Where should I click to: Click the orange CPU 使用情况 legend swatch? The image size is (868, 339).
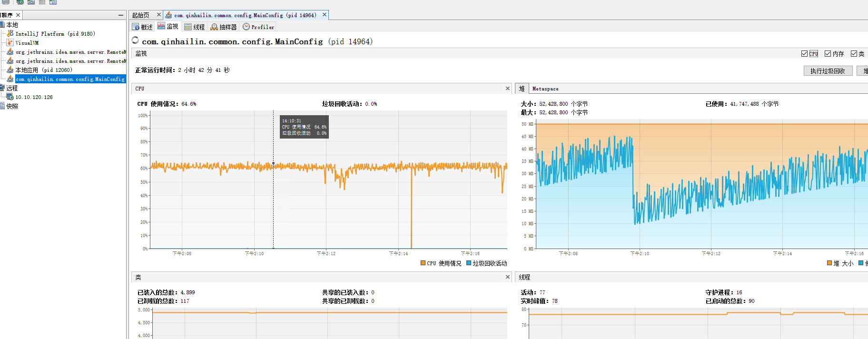tap(423, 263)
